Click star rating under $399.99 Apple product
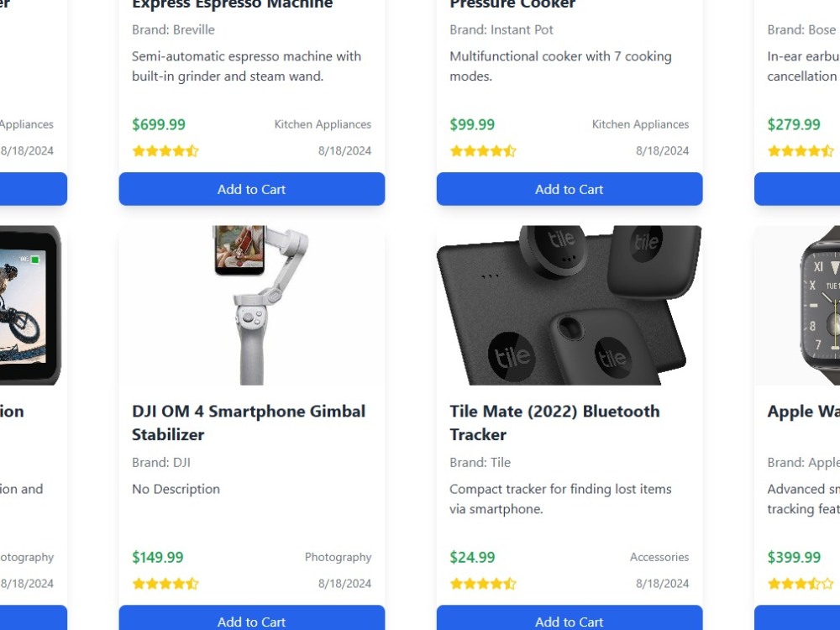This screenshot has height=630, width=840. point(801,584)
